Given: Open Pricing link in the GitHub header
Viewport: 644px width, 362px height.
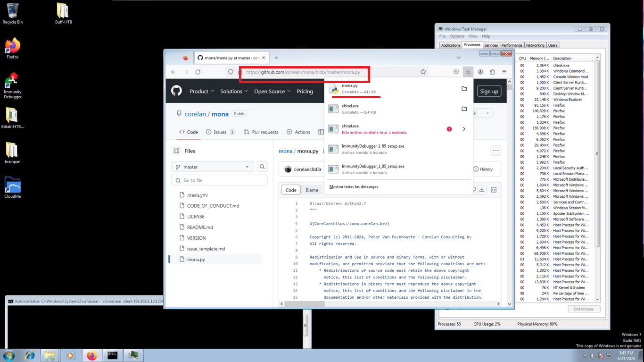Looking at the screenshot, I should [x=305, y=91].
